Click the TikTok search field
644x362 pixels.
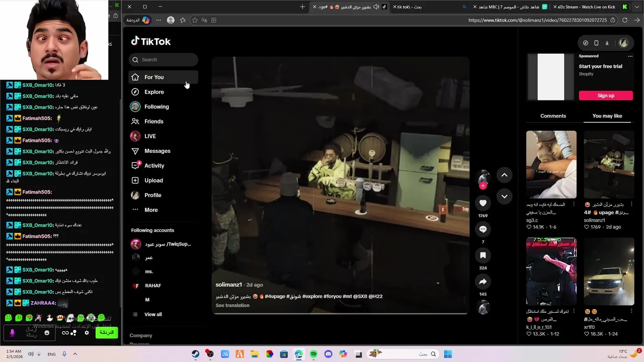163,59
